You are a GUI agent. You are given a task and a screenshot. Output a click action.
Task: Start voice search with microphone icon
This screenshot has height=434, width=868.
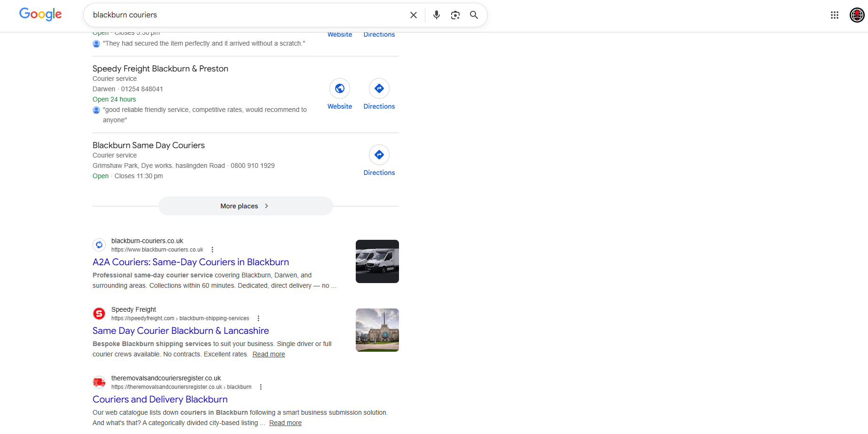[x=437, y=15]
